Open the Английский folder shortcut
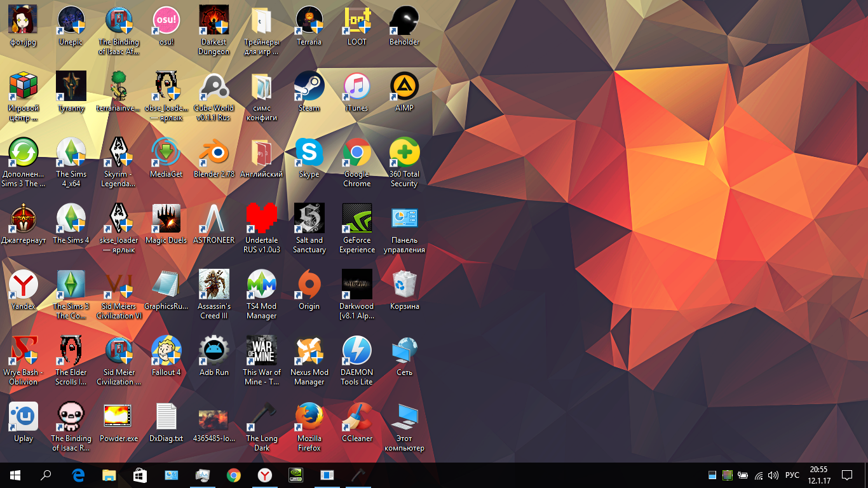Viewport: 868px width, 488px height. coord(262,152)
